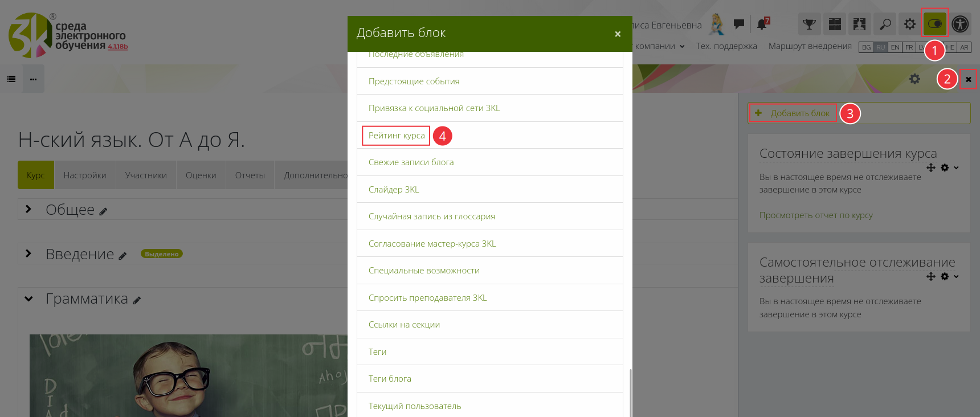Click the version 4.1.18b link
The image size is (980, 417).
(x=117, y=47)
